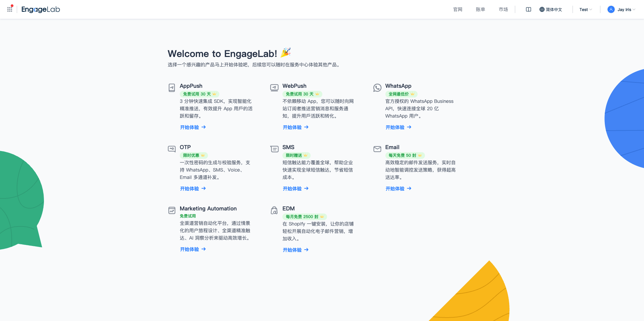This screenshot has height=321, width=644.
Task: Click the AppPush 免费试用 30 天 badge
Action: pos(200,94)
